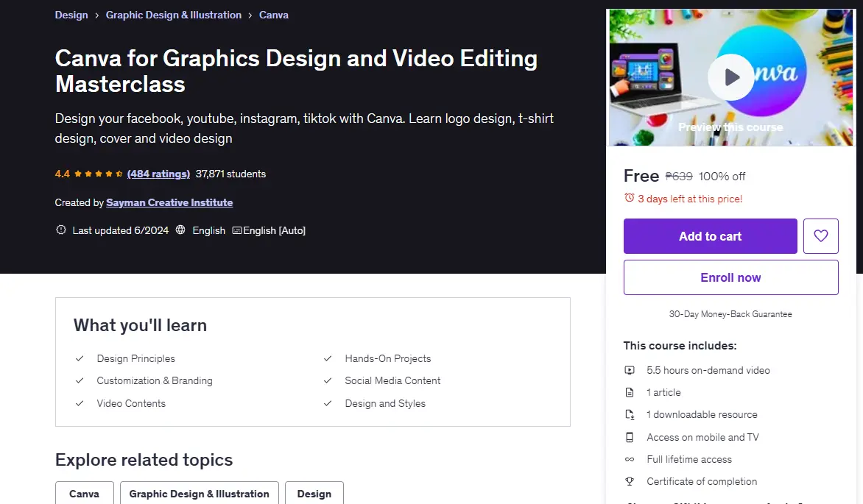Click the article document icon
Image resolution: width=863 pixels, height=504 pixels.
630,392
